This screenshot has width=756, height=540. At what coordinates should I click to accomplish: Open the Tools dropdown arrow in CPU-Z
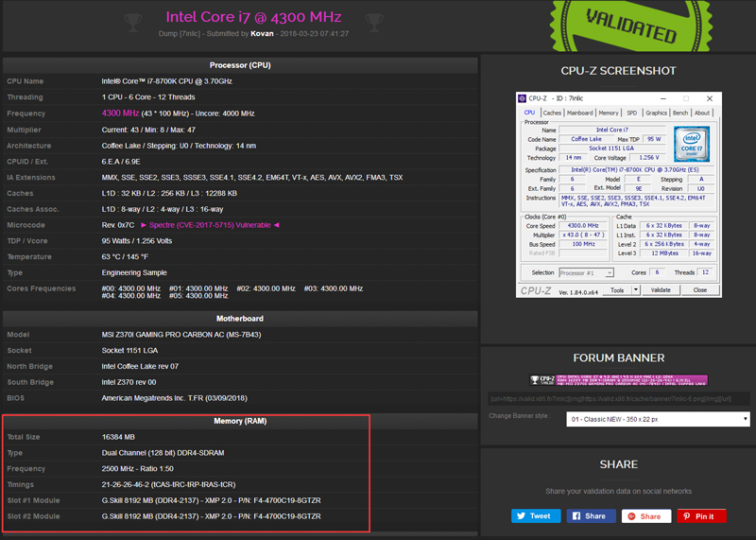pos(636,290)
